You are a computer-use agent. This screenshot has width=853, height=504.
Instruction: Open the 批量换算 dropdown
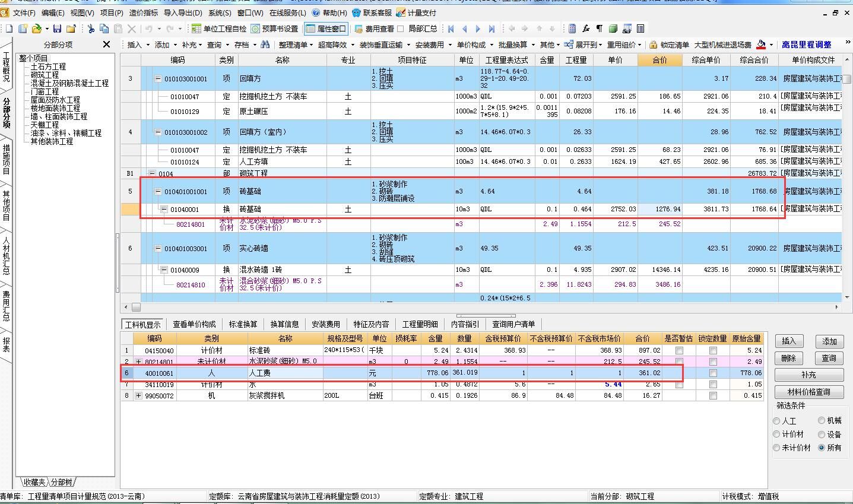516,45
